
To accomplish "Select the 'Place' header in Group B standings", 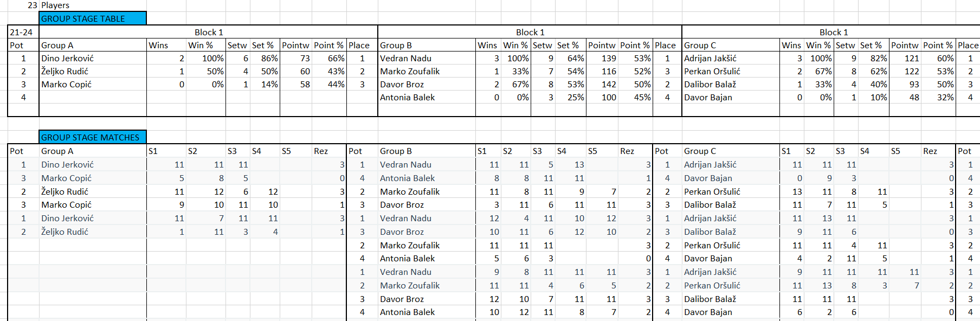I will click(x=665, y=45).
